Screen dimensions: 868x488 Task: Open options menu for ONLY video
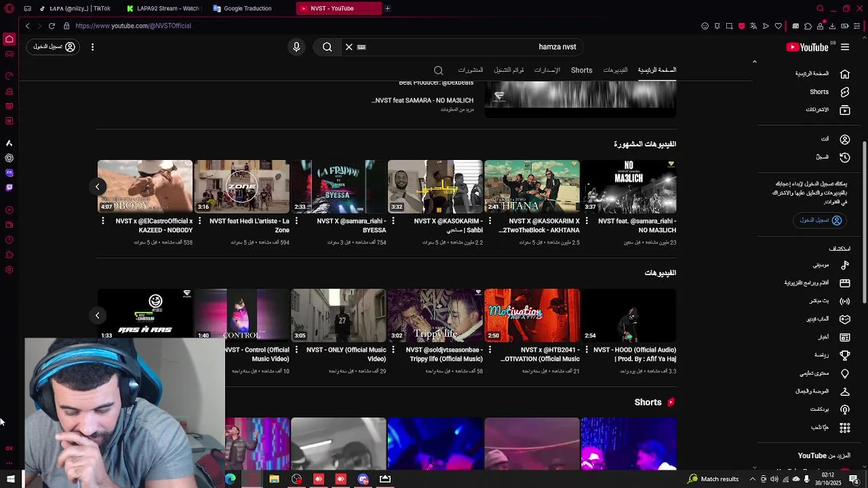tap(296, 350)
